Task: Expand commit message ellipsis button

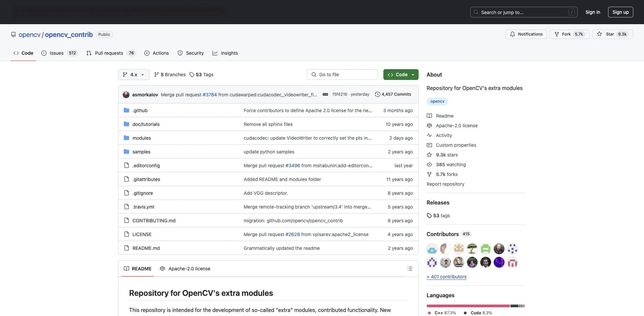Action: tap(325, 94)
